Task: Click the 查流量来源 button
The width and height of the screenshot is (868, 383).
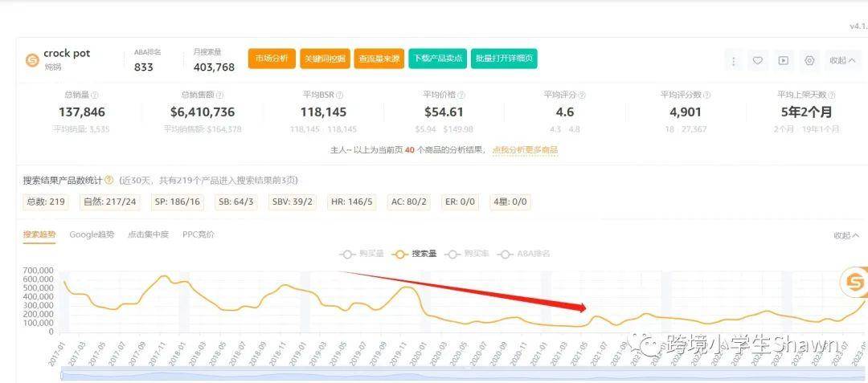Action: (x=379, y=59)
